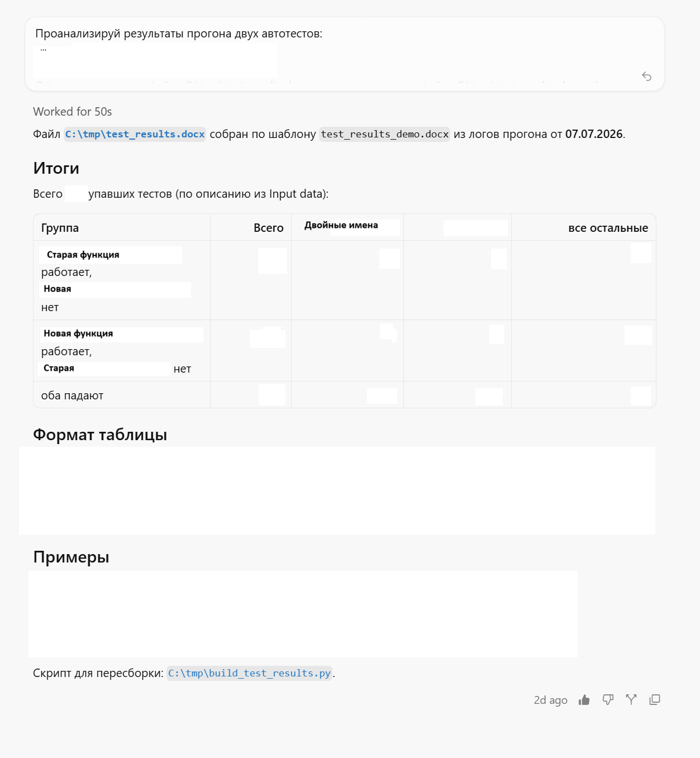Click the 'Всего' column header

pyautogui.click(x=269, y=228)
